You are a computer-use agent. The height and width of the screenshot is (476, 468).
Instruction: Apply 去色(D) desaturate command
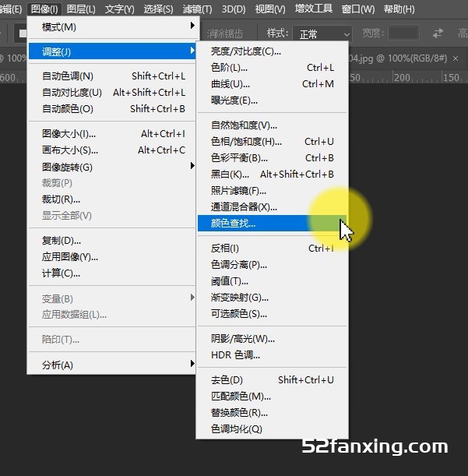tap(272, 379)
